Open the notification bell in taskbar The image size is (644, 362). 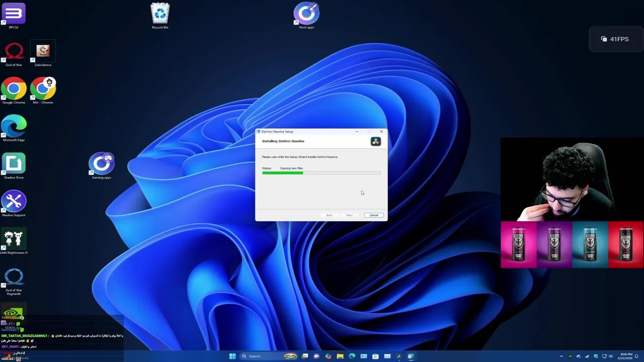tap(636, 356)
